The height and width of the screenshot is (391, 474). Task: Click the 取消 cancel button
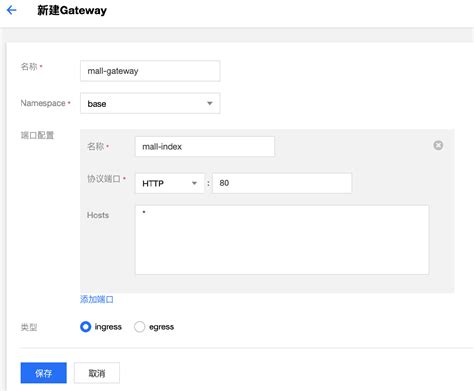tap(97, 373)
